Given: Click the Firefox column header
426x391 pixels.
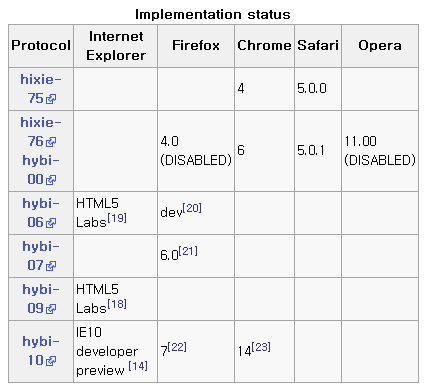Looking at the screenshot, I should click(x=196, y=46).
